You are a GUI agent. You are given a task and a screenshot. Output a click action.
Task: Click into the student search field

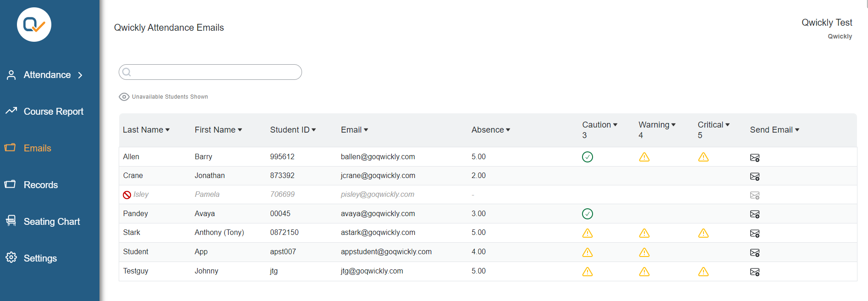[210, 72]
